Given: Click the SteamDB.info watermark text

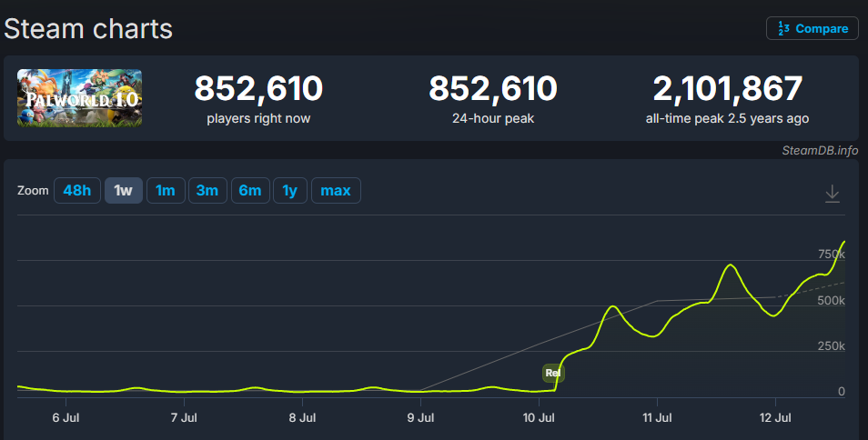Looking at the screenshot, I should pos(820,150).
